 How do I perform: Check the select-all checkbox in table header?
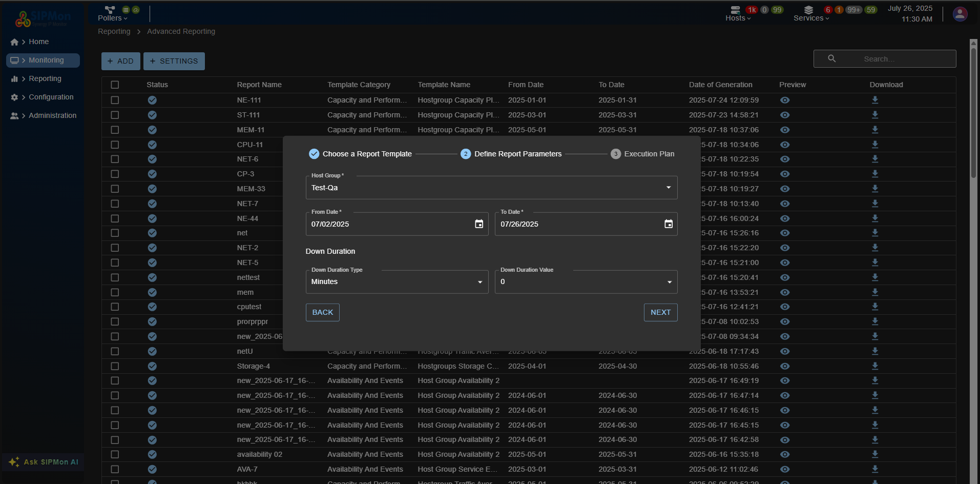(x=115, y=85)
